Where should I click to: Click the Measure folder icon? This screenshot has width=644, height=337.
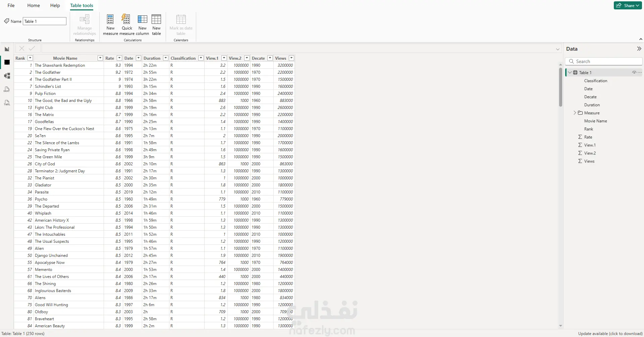coord(580,113)
